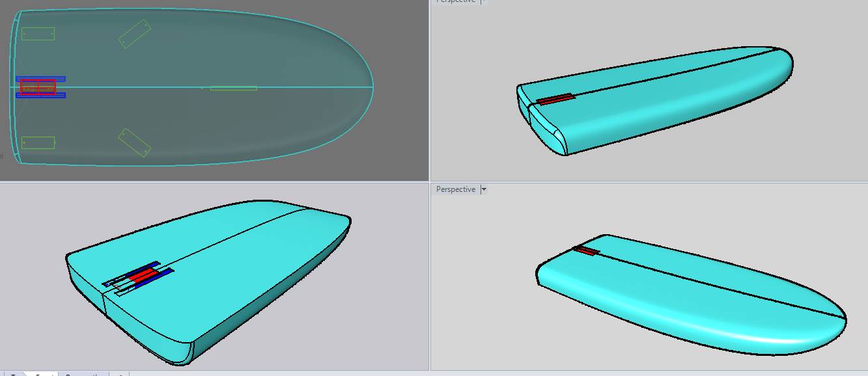The image size is (868, 376).
Task: Click the upper-right viewport's Perspective title
Action: point(456,1)
